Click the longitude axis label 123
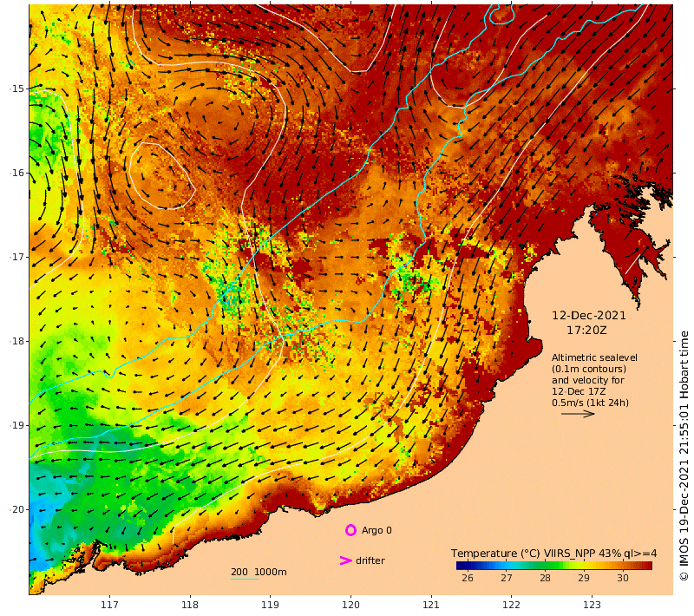The image size is (694, 616). 592,605
